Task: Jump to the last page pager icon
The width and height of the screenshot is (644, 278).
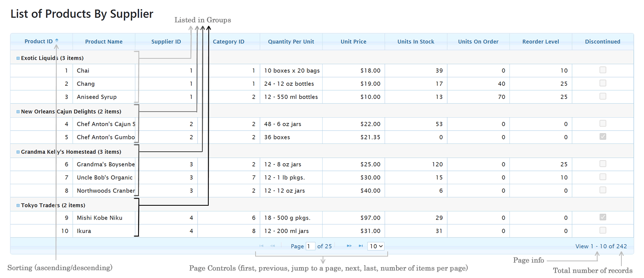Action: 361,246
